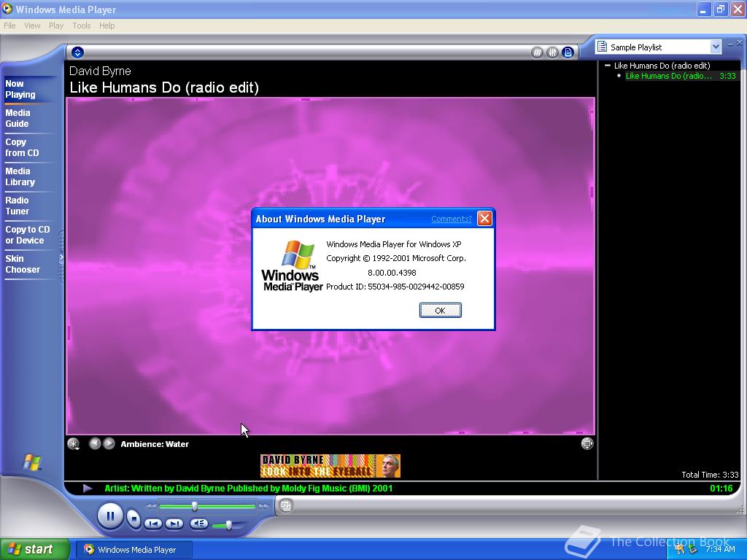747x560 pixels.
Task: Click the David Byrne artist name heading
Action: point(100,71)
